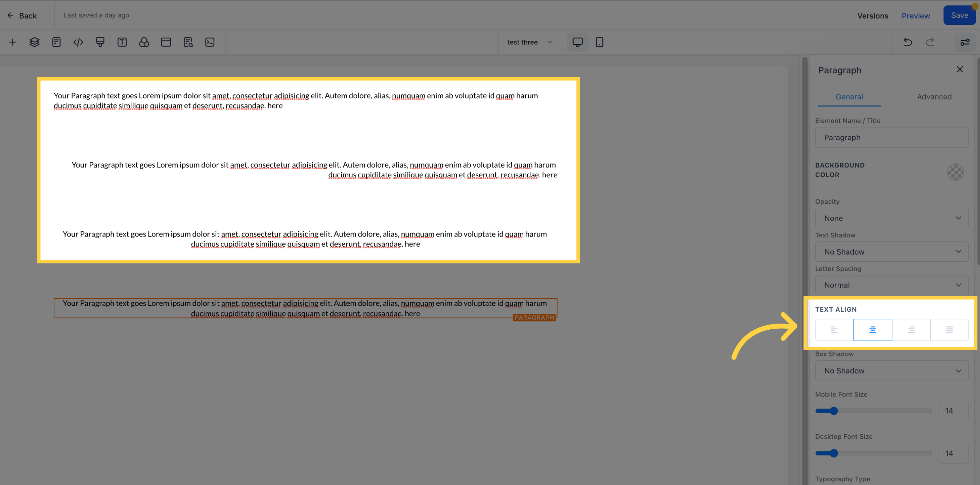Click the typography T icon
980x485 pixels.
122,42
